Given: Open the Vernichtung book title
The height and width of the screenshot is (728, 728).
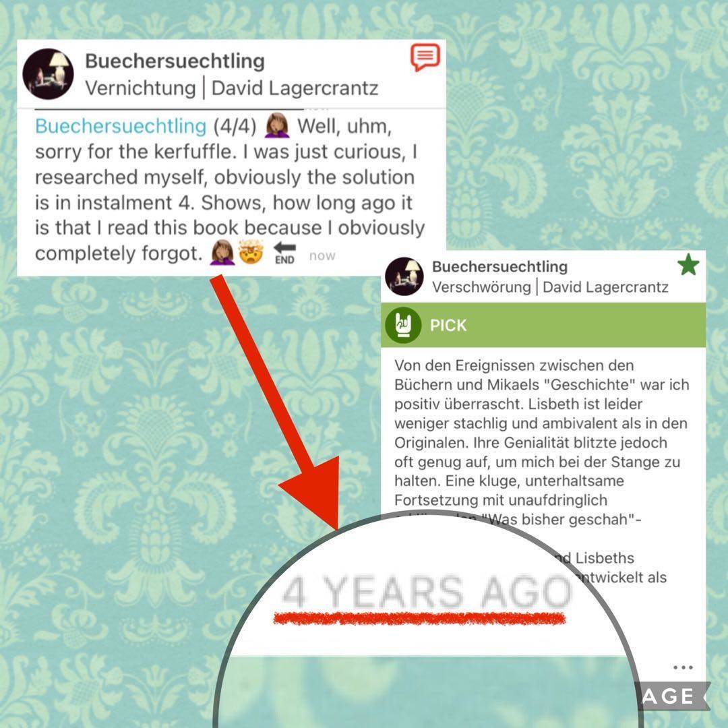Looking at the screenshot, I should click(x=140, y=88).
